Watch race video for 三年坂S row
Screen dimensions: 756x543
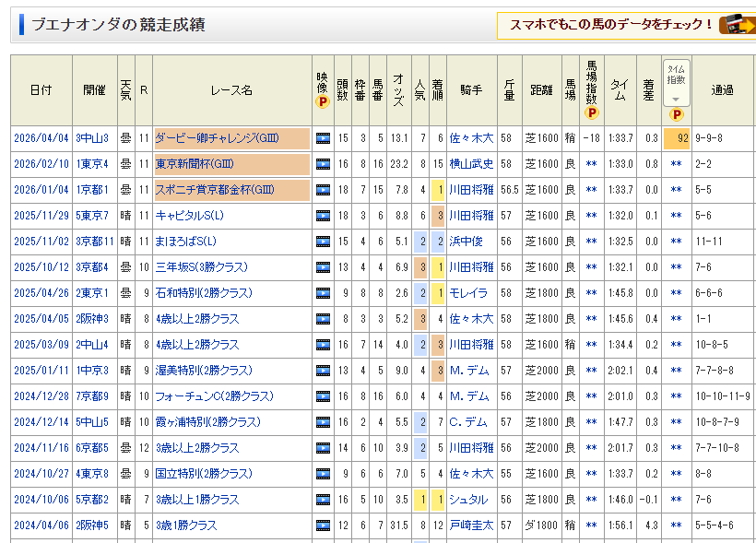point(323,267)
